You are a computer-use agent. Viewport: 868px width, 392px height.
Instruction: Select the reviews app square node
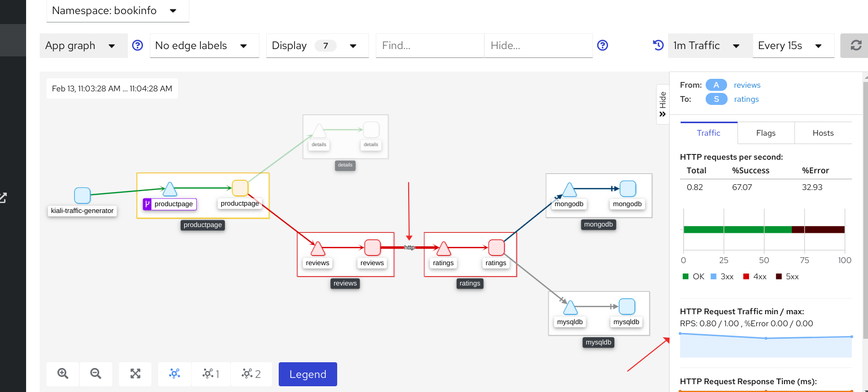(373, 247)
